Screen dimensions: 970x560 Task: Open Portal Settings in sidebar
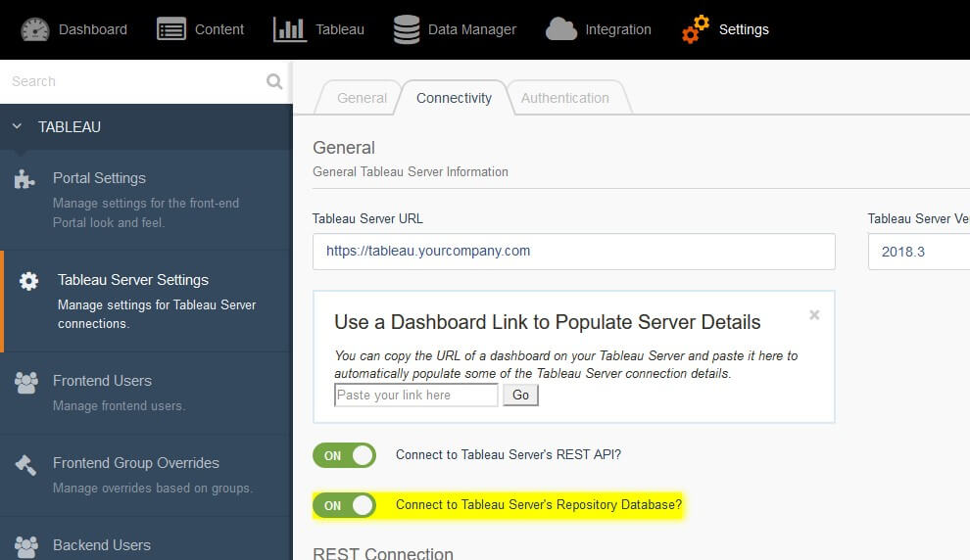(147, 200)
